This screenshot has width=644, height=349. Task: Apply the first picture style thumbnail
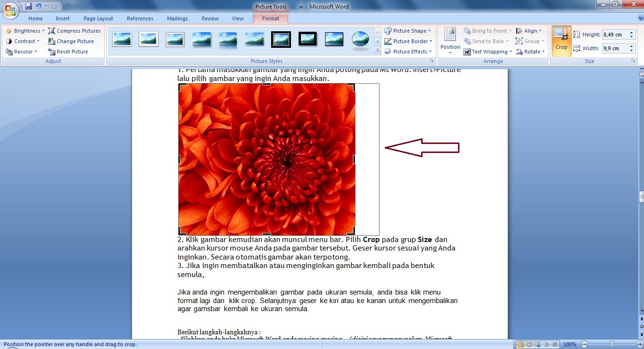pos(122,39)
